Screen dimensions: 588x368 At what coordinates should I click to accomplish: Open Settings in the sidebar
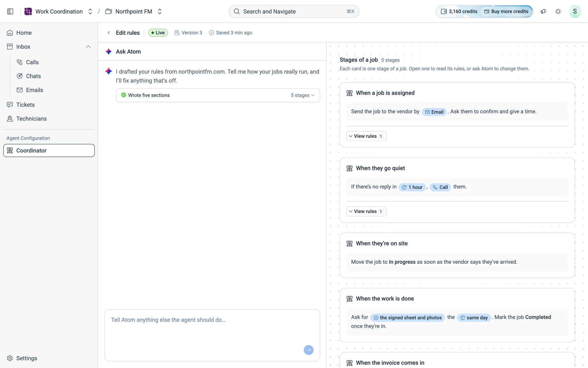click(49, 358)
